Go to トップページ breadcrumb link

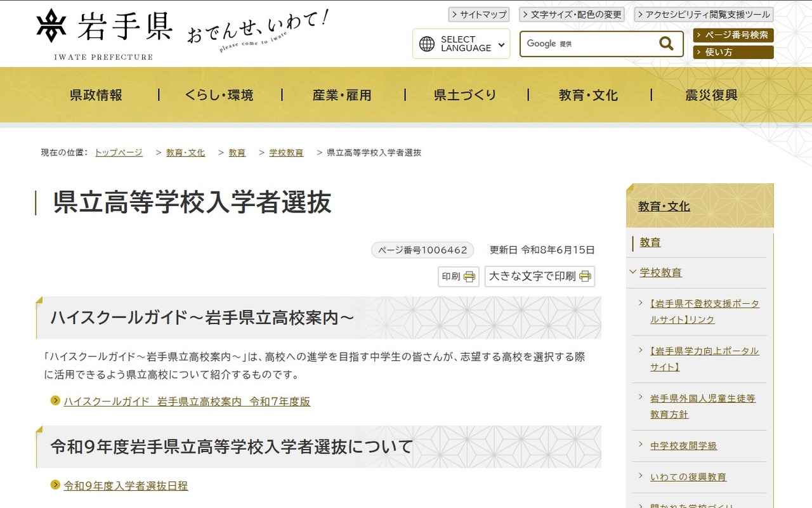[x=119, y=153]
